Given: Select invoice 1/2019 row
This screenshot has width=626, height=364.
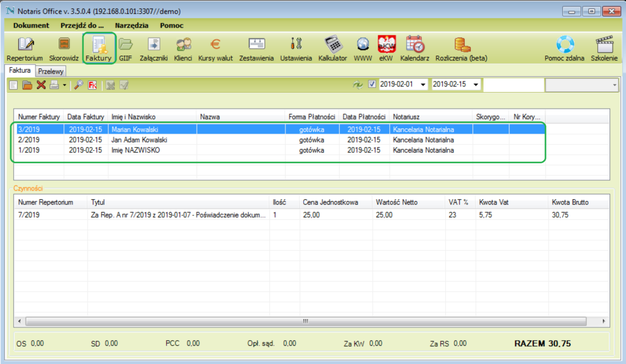Looking at the screenshot, I should click(279, 150).
